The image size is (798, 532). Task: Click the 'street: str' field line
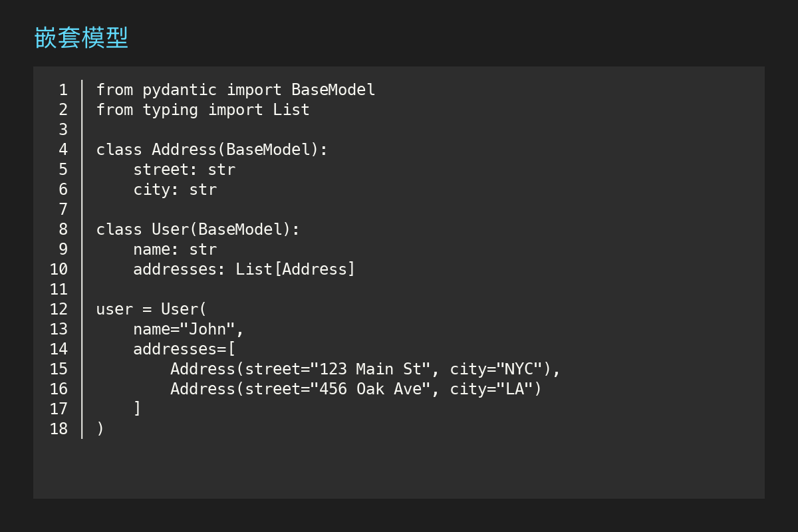pyautogui.click(x=184, y=170)
